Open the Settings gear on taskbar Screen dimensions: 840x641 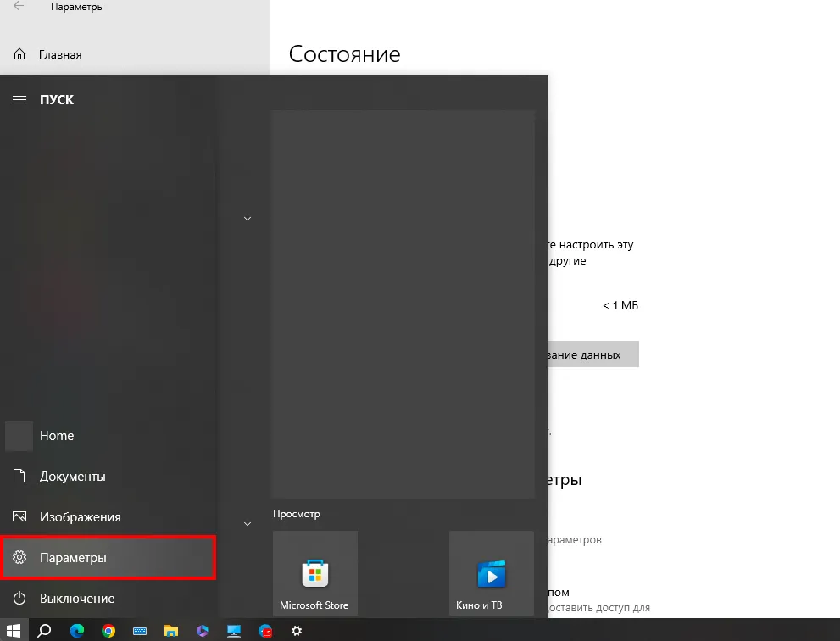297,631
